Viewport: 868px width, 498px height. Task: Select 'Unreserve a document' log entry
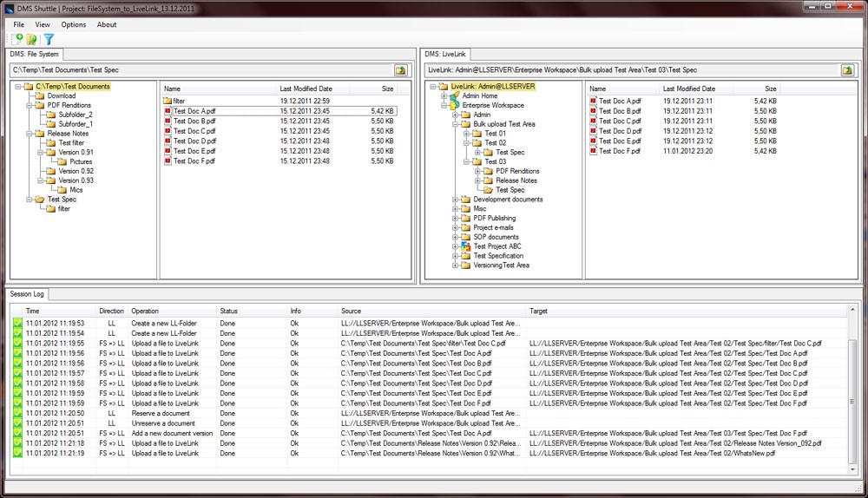430,423
